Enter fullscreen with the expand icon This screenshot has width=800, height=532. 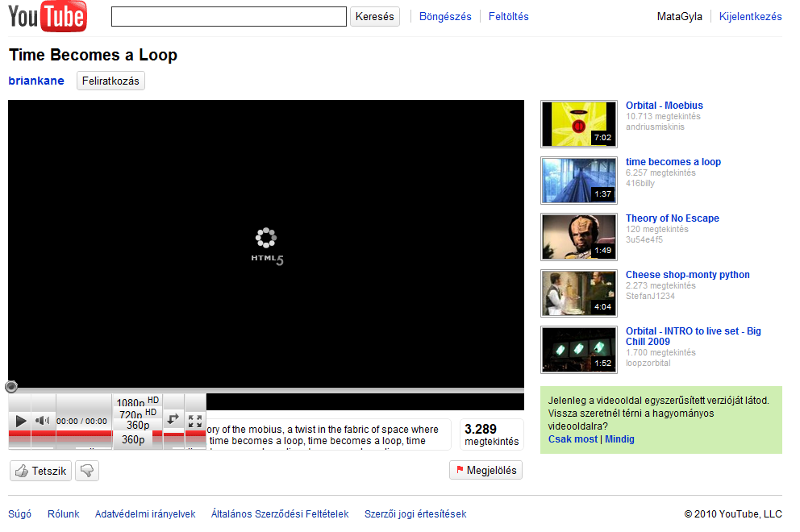195,420
